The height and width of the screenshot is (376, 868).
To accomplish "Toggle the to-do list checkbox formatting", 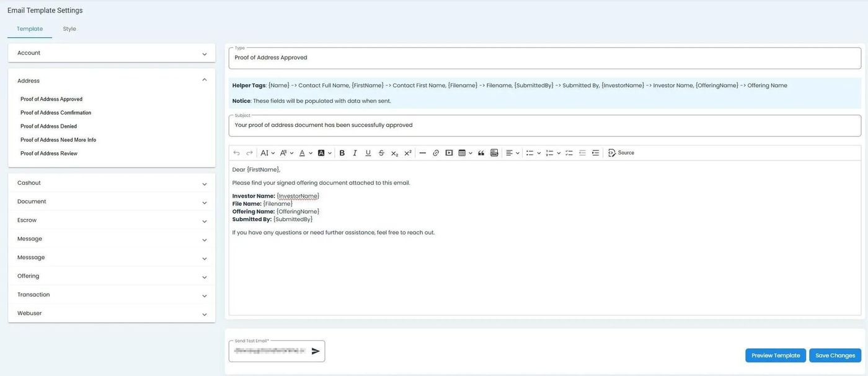I will (x=569, y=153).
